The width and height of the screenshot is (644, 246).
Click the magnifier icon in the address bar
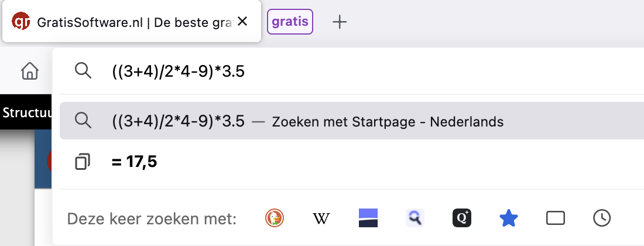[83, 71]
